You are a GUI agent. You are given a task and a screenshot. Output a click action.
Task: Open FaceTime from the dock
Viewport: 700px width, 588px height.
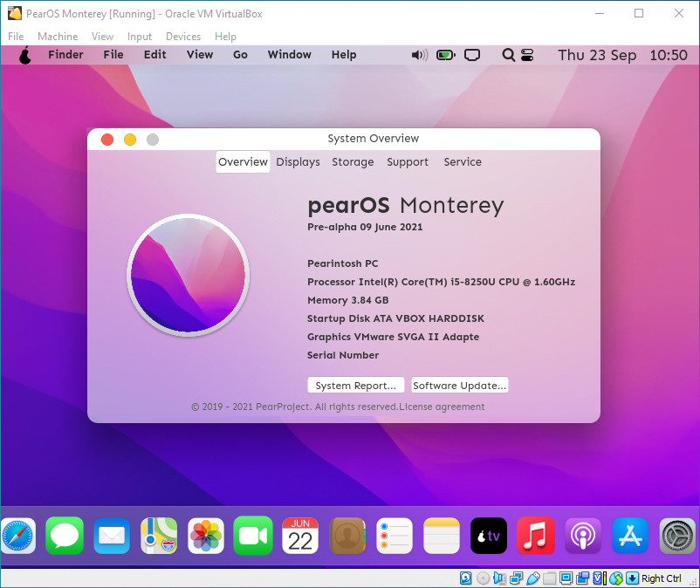click(253, 536)
